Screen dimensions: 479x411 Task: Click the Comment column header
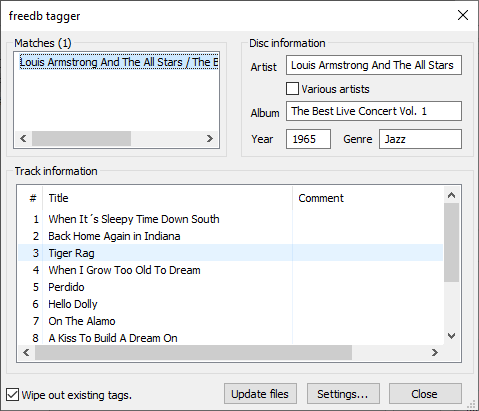coord(368,198)
